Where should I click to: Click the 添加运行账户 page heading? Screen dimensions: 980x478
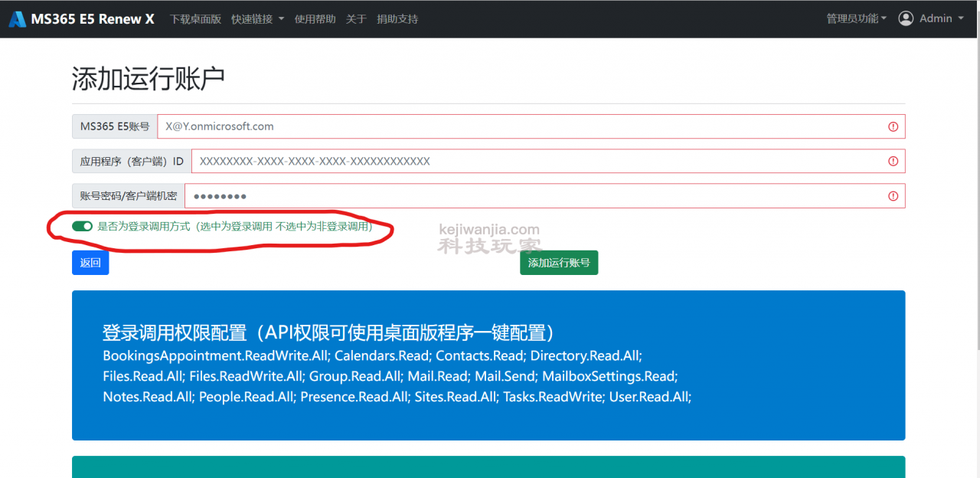coord(149,78)
